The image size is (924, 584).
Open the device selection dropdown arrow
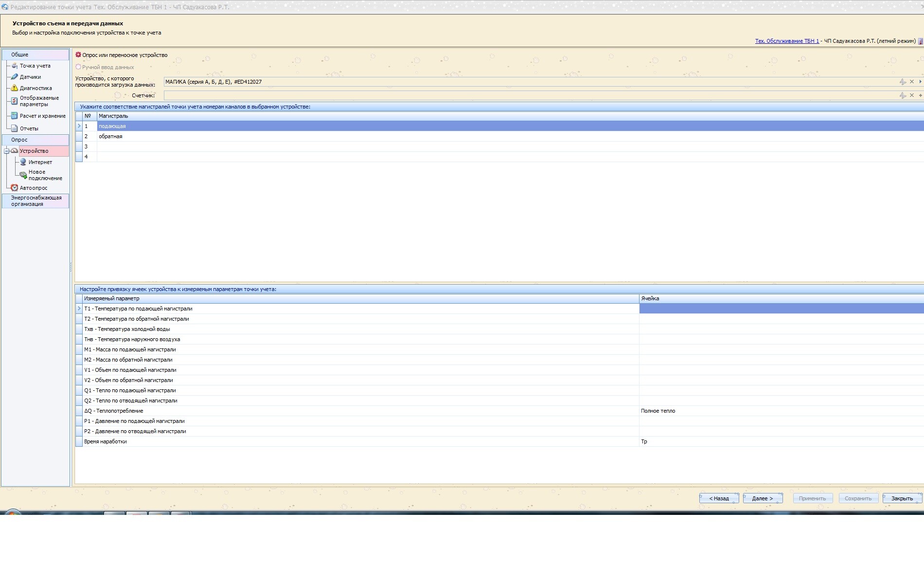(920, 82)
